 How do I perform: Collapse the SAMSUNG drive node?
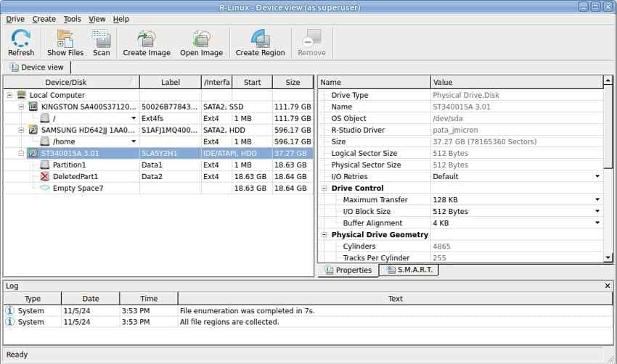click(21, 130)
